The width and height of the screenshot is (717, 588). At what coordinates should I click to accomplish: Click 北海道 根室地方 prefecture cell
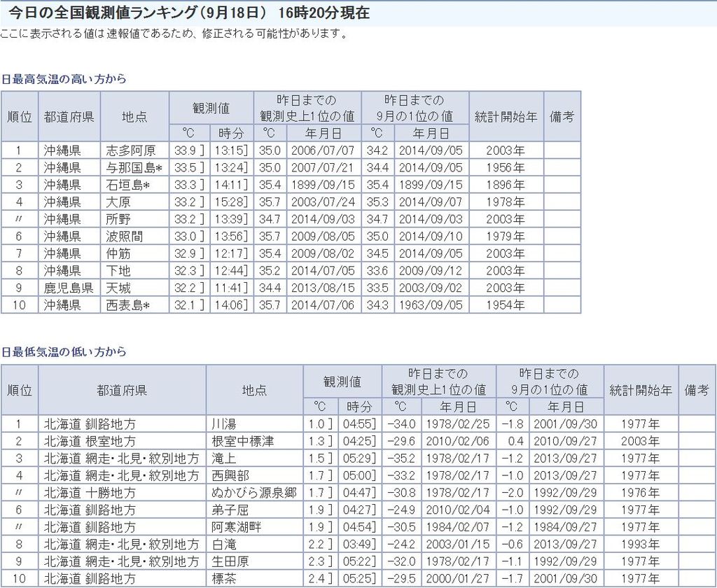click(90, 442)
